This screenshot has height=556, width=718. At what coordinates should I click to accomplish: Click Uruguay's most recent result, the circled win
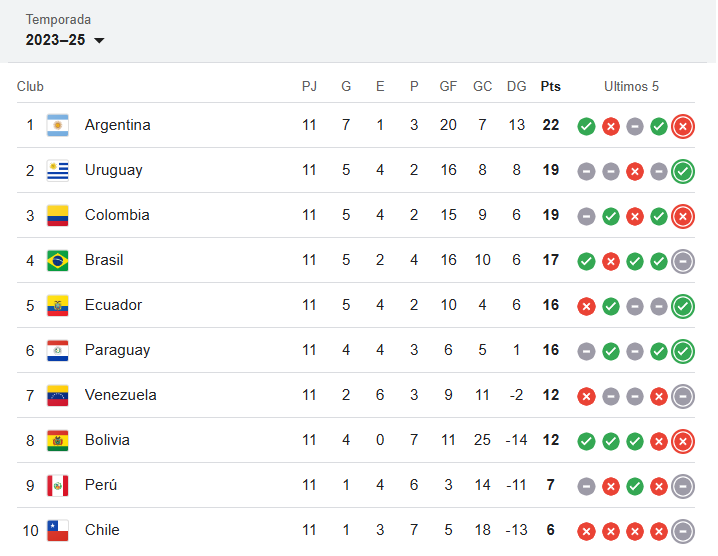tap(683, 171)
